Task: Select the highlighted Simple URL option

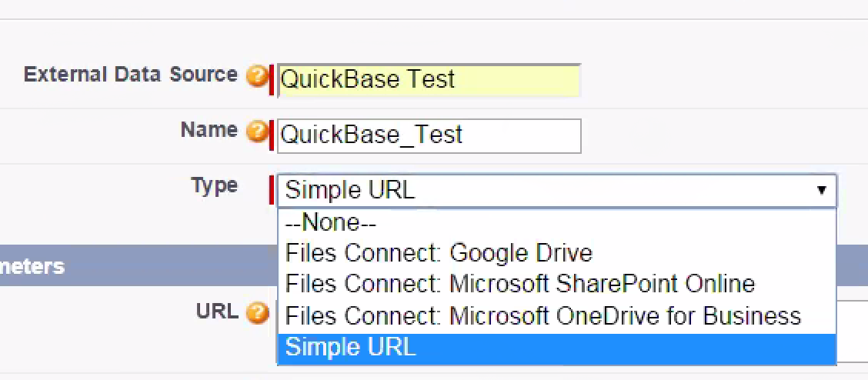Action: pos(350,347)
